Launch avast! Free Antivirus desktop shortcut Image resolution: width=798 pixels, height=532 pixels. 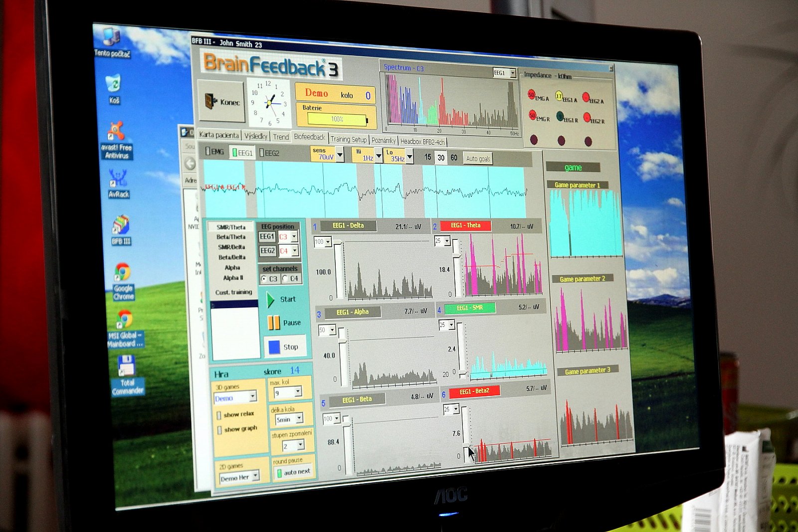(x=116, y=140)
